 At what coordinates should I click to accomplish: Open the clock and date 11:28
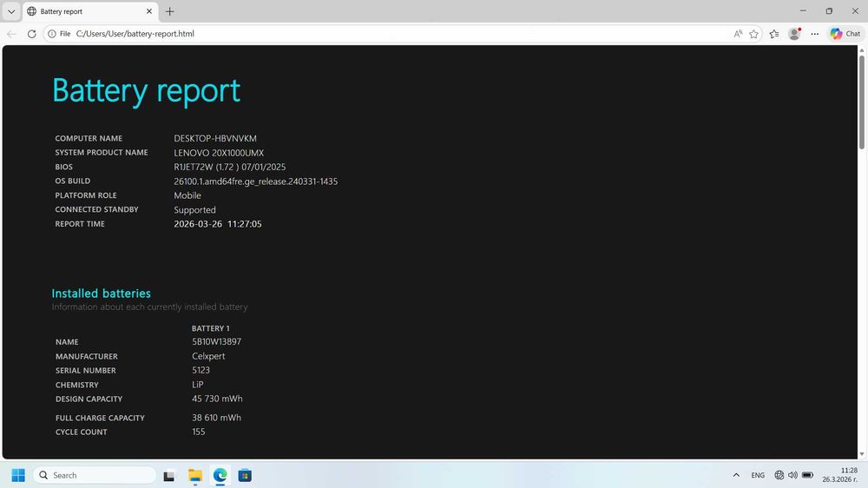point(839,475)
